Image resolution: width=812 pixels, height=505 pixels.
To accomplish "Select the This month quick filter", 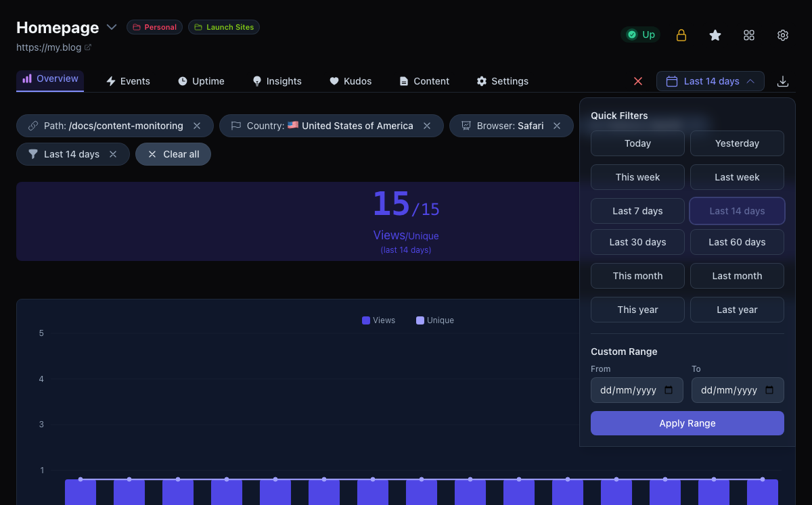I will coord(637,276).
